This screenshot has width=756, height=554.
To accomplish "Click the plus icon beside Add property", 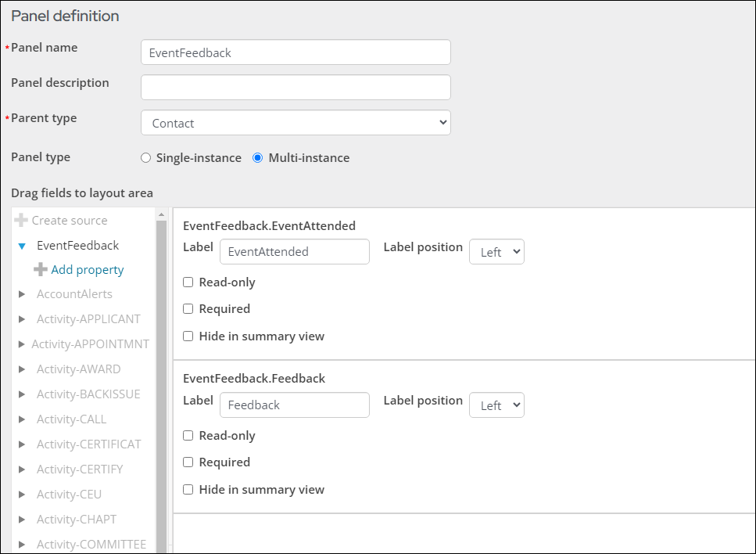I will [41, 269].
